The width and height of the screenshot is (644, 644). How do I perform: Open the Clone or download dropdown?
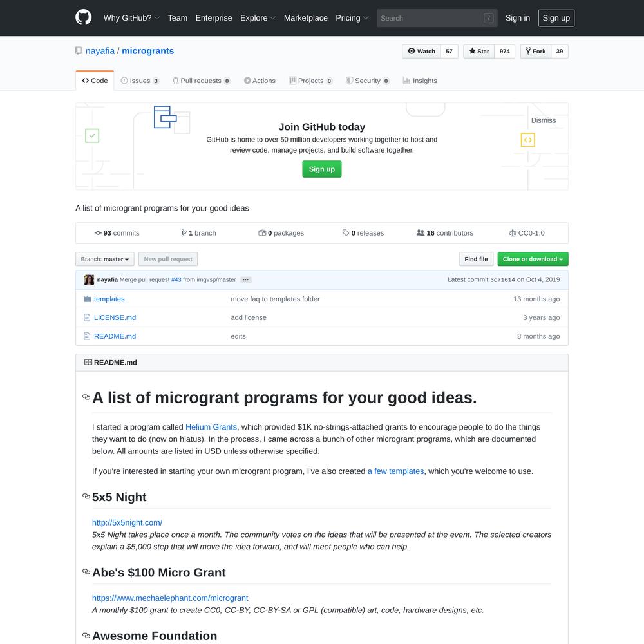click(533, 259)
